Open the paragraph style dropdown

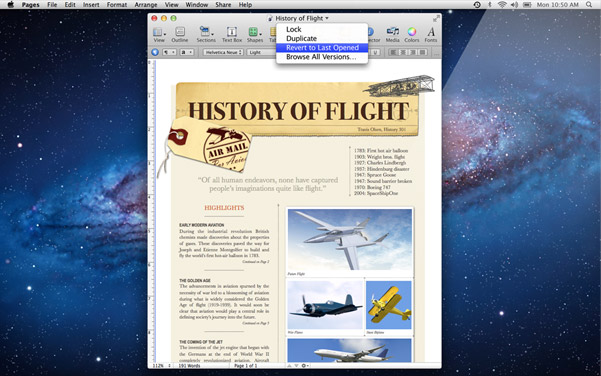(x=168, y=52)
